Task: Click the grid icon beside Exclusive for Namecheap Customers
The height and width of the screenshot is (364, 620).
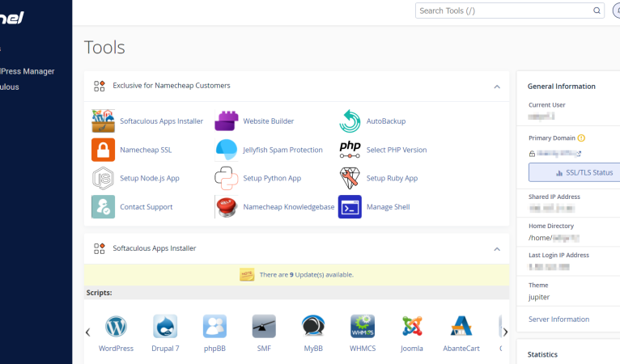Action: (x=100, y=86)
